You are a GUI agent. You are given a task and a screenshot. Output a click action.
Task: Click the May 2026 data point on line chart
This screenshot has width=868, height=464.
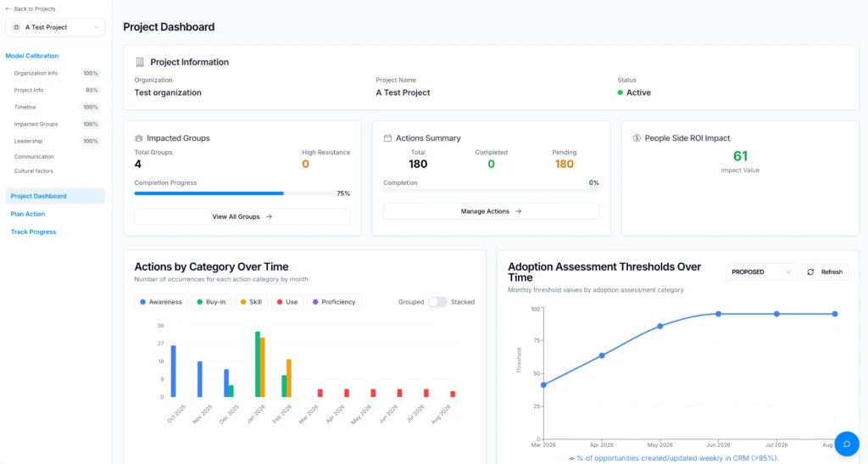click(x=659, y=326)
